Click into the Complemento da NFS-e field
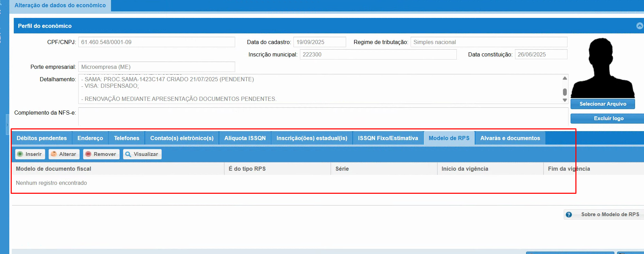 [323, 116]
